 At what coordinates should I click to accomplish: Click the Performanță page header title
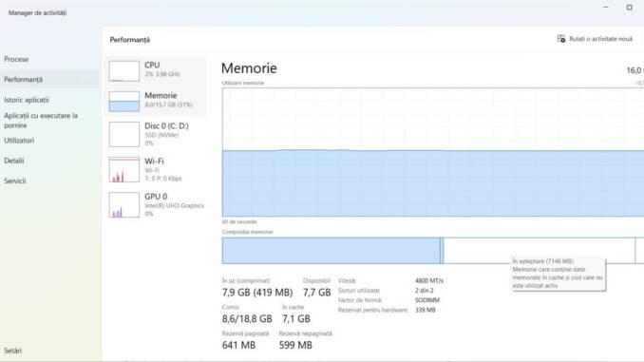pyautogui.click(x=130, y=40)
